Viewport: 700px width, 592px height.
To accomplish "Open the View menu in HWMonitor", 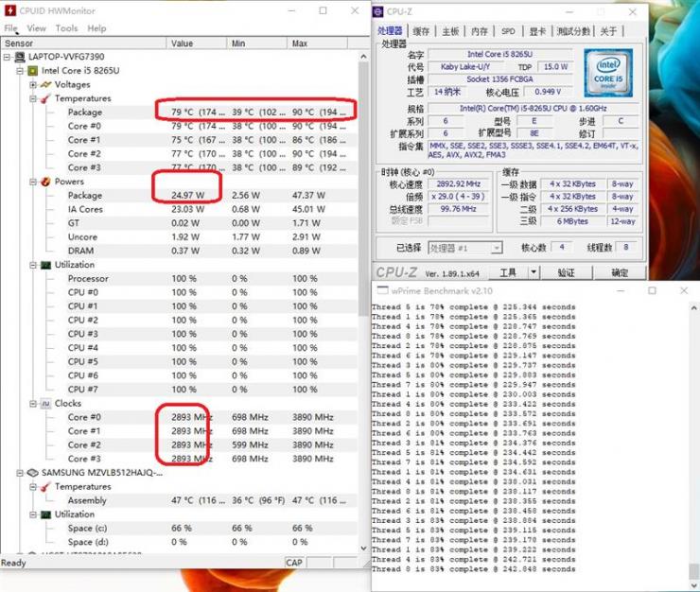I will click(x=36, y=28).
